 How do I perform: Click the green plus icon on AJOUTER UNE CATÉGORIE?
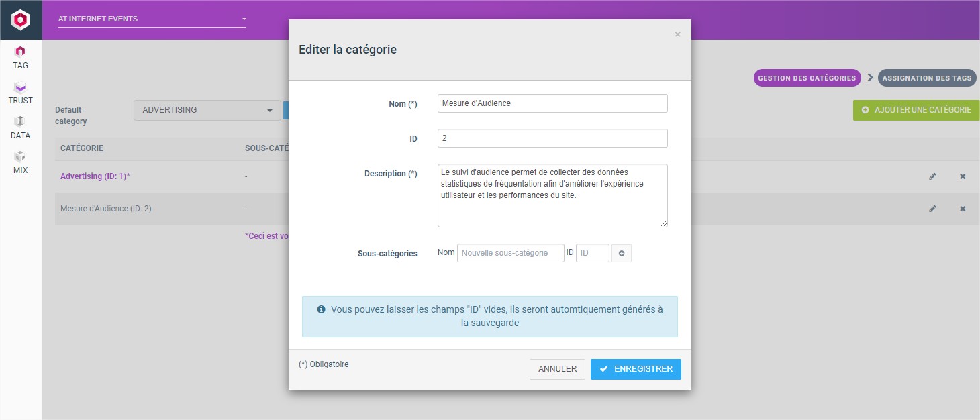865,110
